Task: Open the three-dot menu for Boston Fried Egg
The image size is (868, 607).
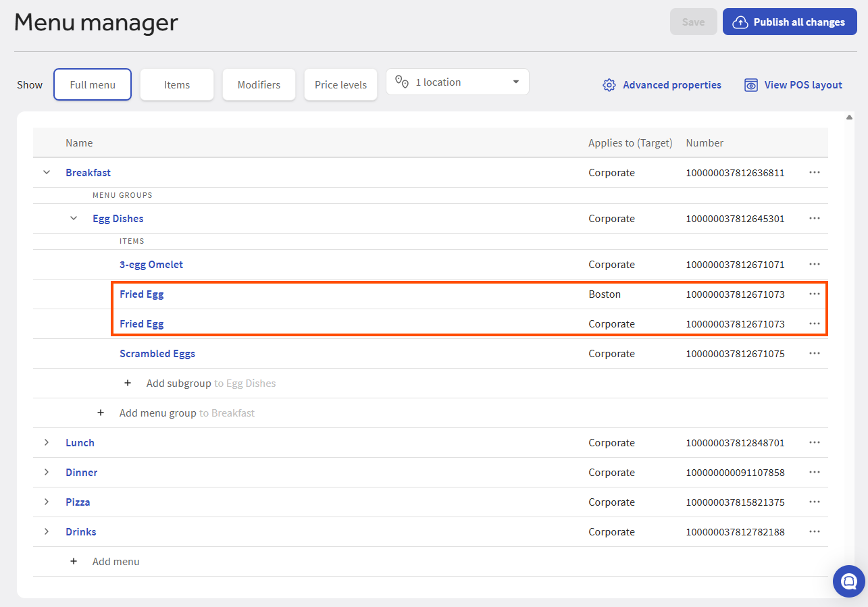Action: [x=814, y=294]
